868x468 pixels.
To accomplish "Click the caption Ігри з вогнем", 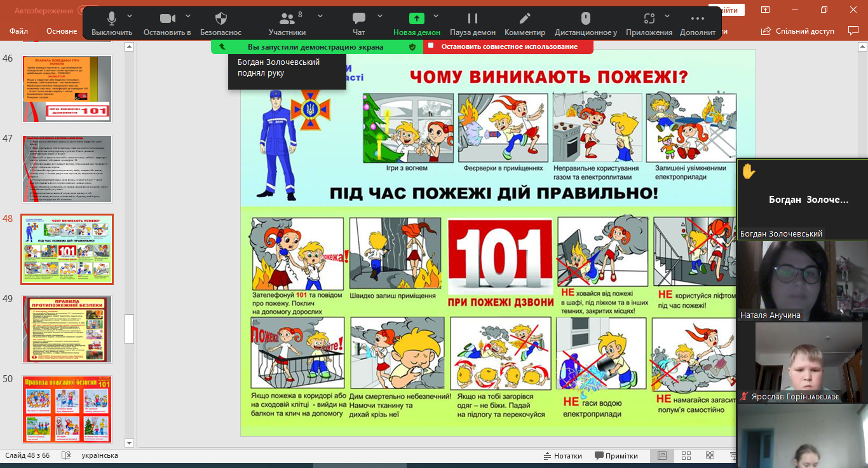I will [407, 169].
